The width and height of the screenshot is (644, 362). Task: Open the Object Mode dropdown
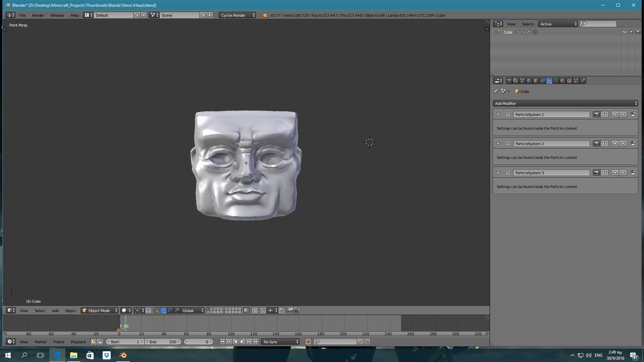pyautogui.click(x=99, y=310)
